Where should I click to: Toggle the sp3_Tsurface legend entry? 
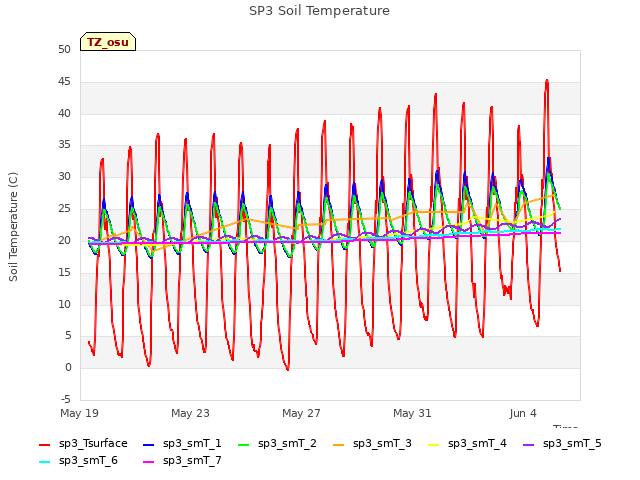(83, 444)
